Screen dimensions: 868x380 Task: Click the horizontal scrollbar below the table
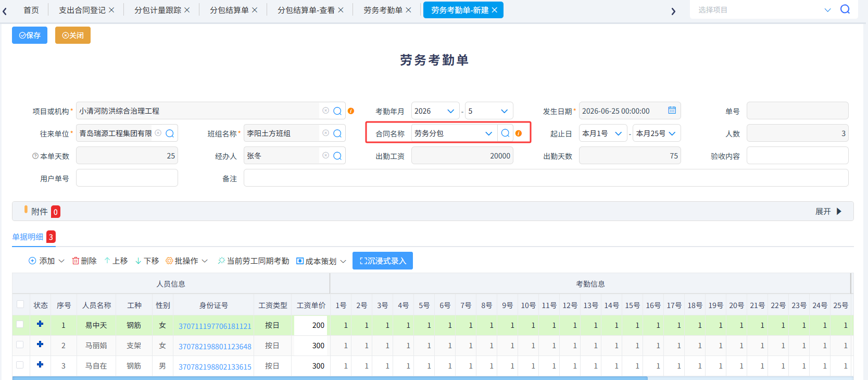click(330, 378)
